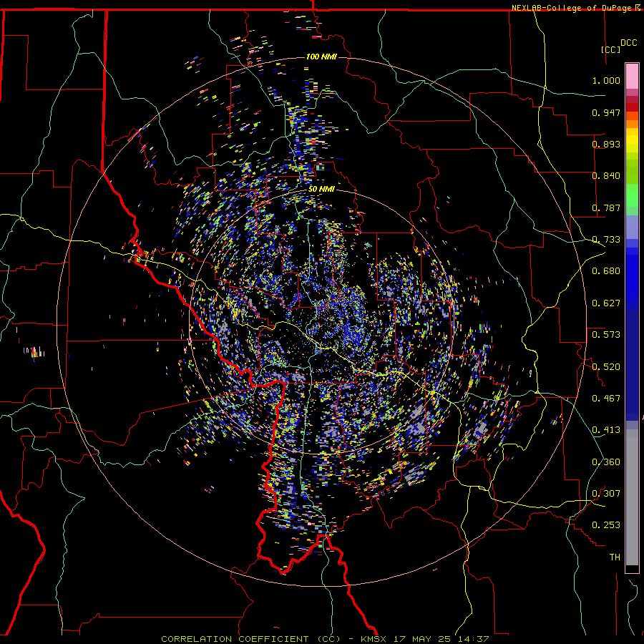This screenshot has height=644, width=644.
Task: Click the 0.627 legend value
Action: [x=606, y=303]
